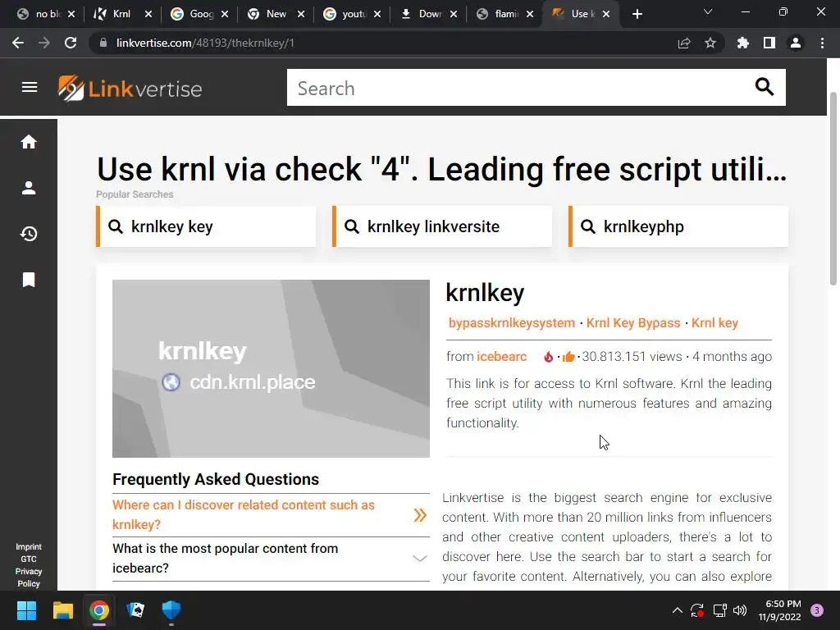This screenshot has width=840, height=630.
Task: Open the Windows Start menu
Action: [26, 610]
